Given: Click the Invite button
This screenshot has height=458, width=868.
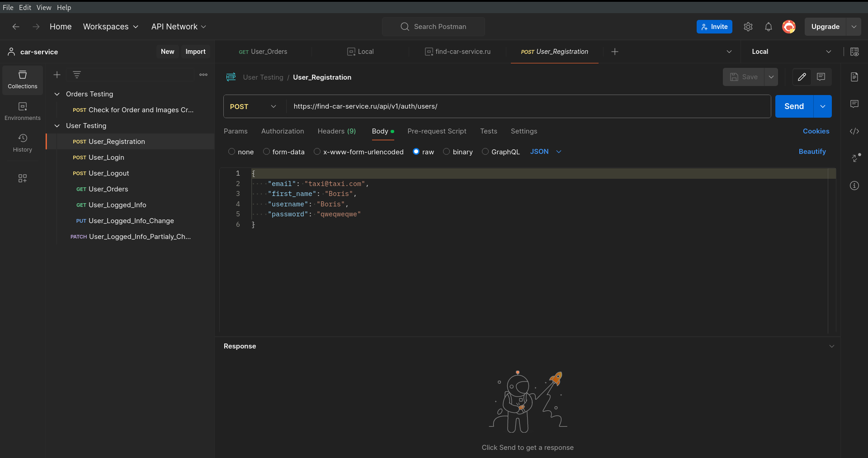Looking at the screenshot, I should coord(714,27).
